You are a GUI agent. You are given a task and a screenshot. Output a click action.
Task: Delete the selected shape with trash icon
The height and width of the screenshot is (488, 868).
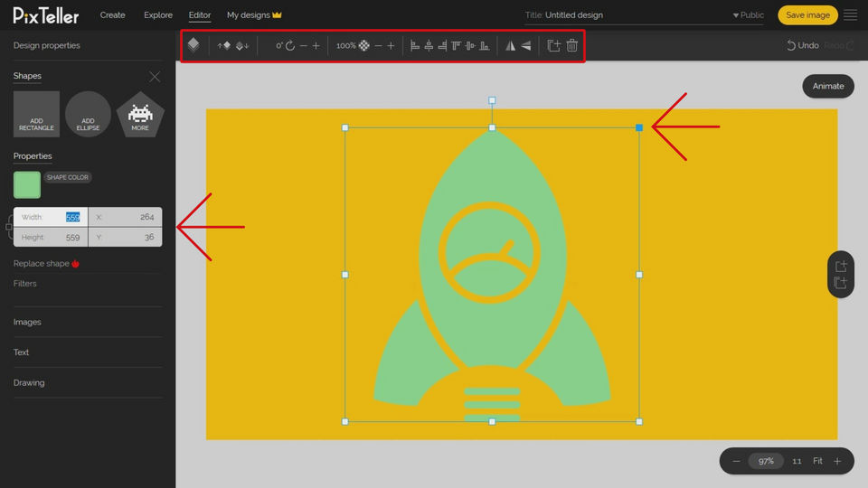[x=571, y=45]
